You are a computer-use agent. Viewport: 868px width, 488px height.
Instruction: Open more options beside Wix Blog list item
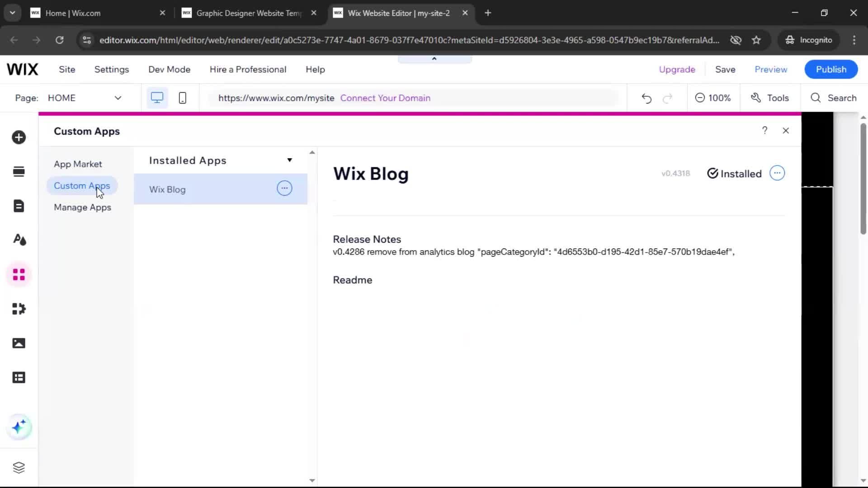pyautogui.click(x=284, y=188)
